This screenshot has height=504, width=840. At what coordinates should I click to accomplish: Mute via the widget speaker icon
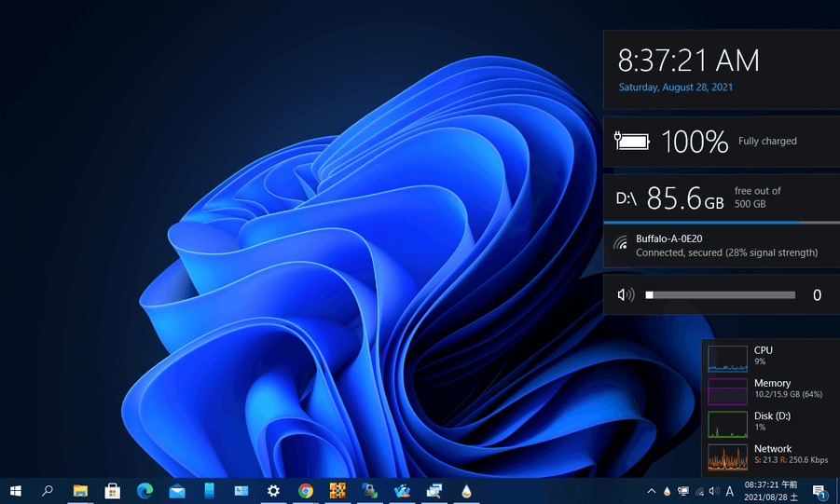pyautogui.click(x=626, y=294)
